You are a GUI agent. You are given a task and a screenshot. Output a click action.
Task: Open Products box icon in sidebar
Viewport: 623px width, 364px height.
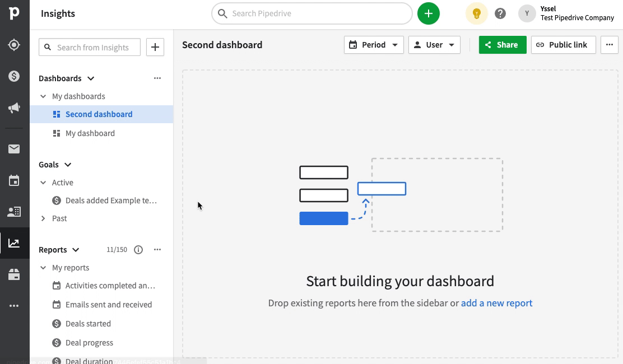(14, 274)
